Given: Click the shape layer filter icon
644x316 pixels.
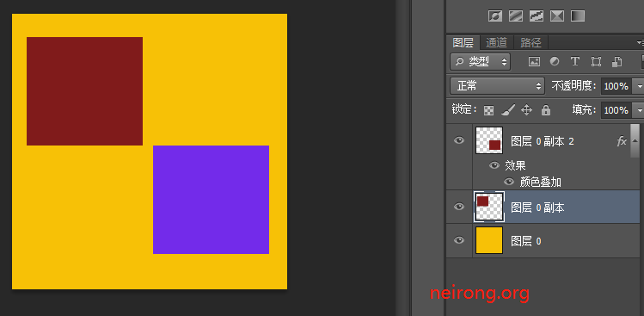Looking at the screenshot, I should 596,62.
